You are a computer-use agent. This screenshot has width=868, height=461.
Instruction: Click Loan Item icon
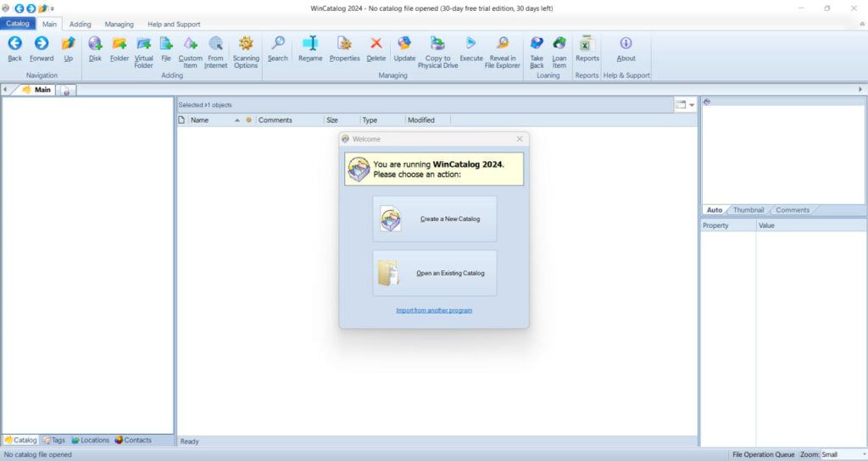click(x=559, y=43)
